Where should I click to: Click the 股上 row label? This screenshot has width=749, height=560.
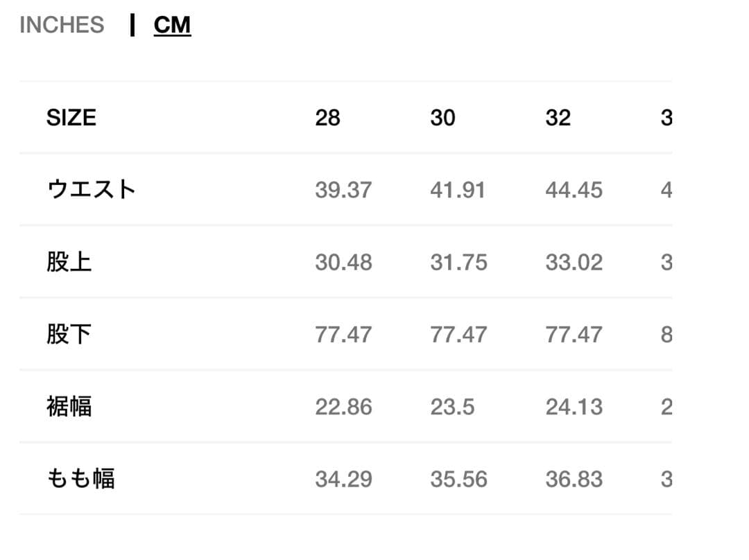tap(69, 263)
